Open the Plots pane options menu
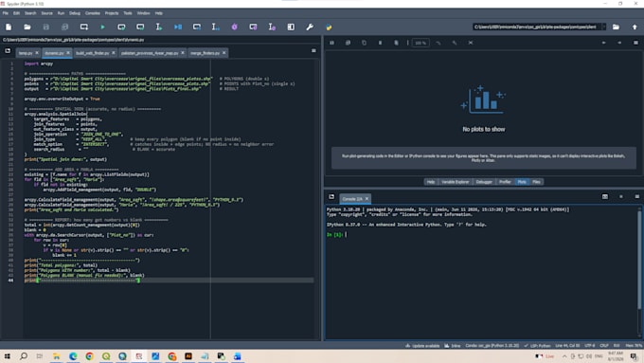Viewport: 644px width, 363px height. 635,43
